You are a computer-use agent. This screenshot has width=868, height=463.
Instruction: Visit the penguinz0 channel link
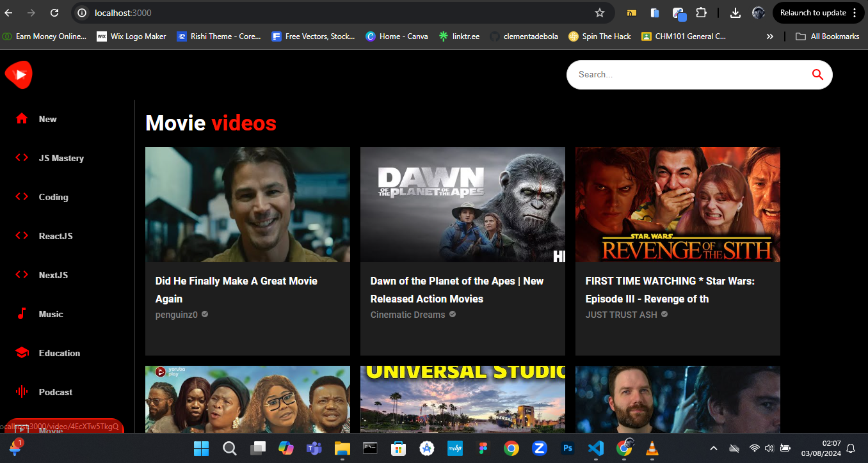(177, 315)
